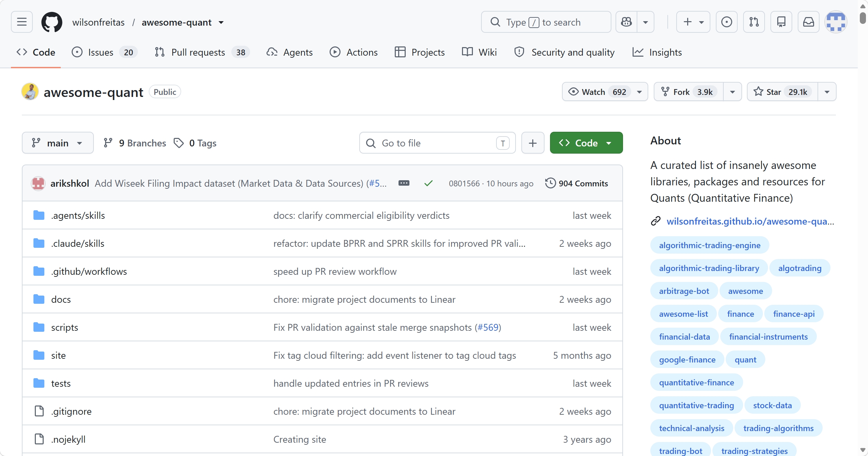The image size is (868, 456).
Task: Expand the Fork options dropdown arrow
Action: point(733,92)
